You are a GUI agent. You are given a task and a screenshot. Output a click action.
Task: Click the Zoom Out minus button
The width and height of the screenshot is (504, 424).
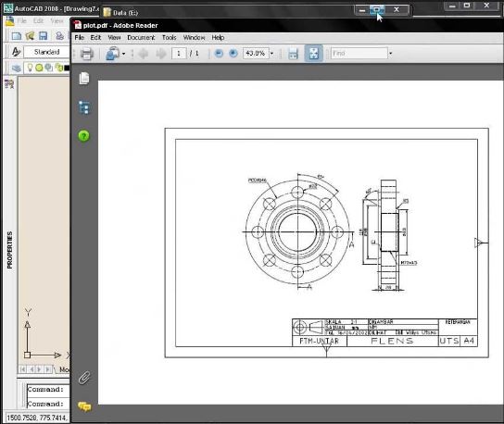[219, 53]
